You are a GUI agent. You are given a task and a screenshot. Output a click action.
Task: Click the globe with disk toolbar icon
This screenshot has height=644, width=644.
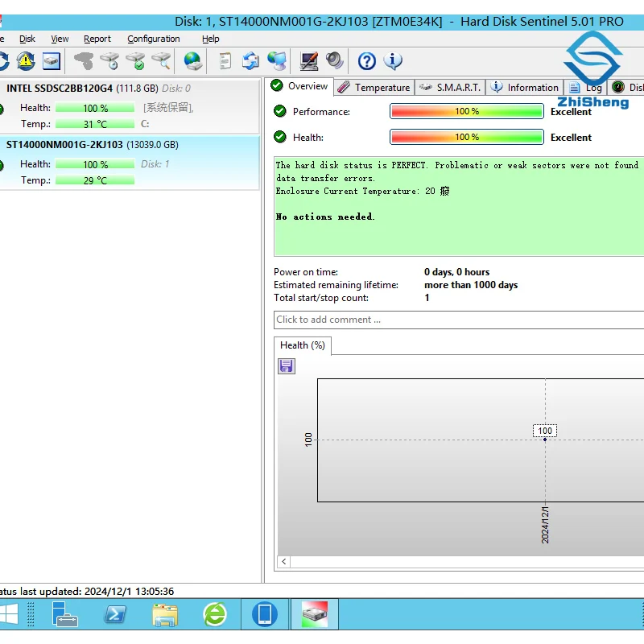coord(192,61)
